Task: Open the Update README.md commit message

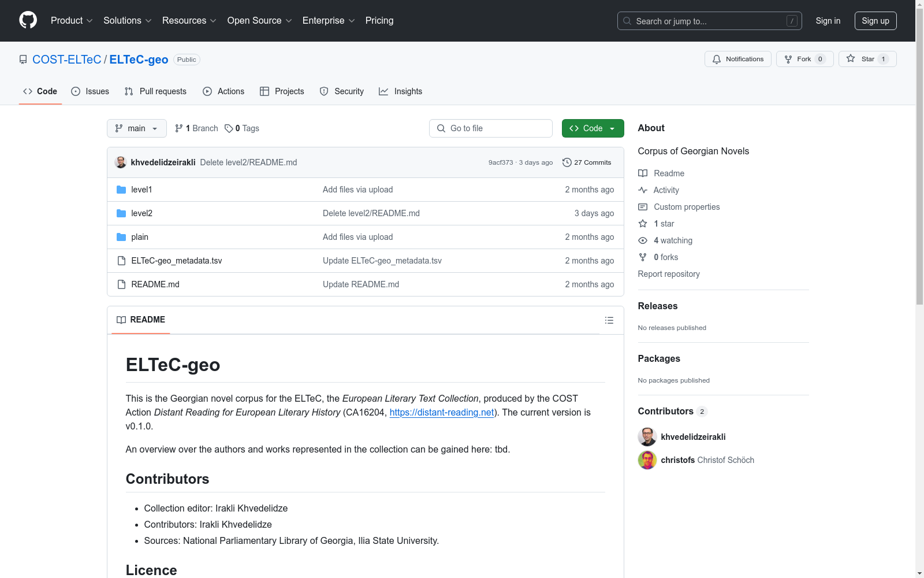Action: click(361, 284)
